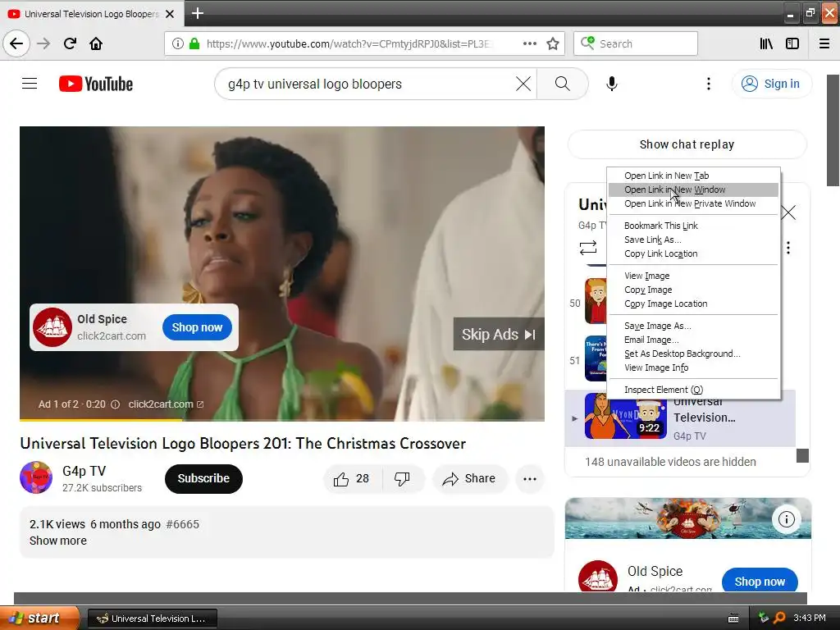Viewport: 840px width, 630px height.
Task: Open the browser Library icon
Action: (766, 43)
